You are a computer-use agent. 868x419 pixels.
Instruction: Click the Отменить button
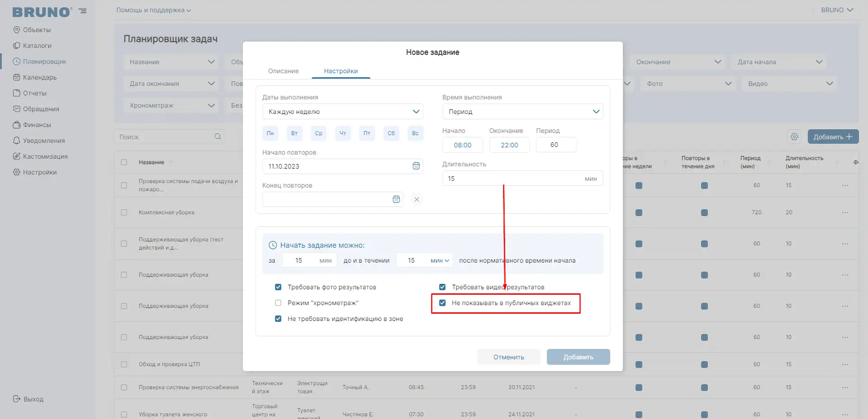click(509, 357)
